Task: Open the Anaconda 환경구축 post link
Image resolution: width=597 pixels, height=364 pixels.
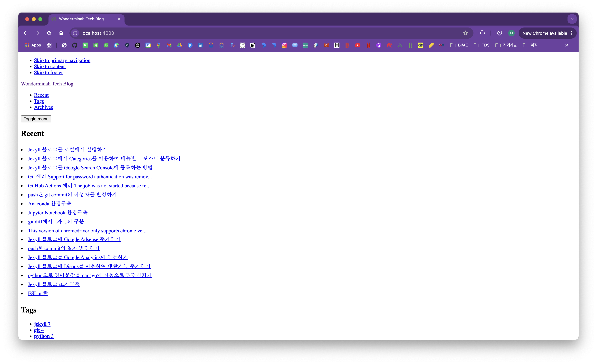Action: (x=50, y=204)
